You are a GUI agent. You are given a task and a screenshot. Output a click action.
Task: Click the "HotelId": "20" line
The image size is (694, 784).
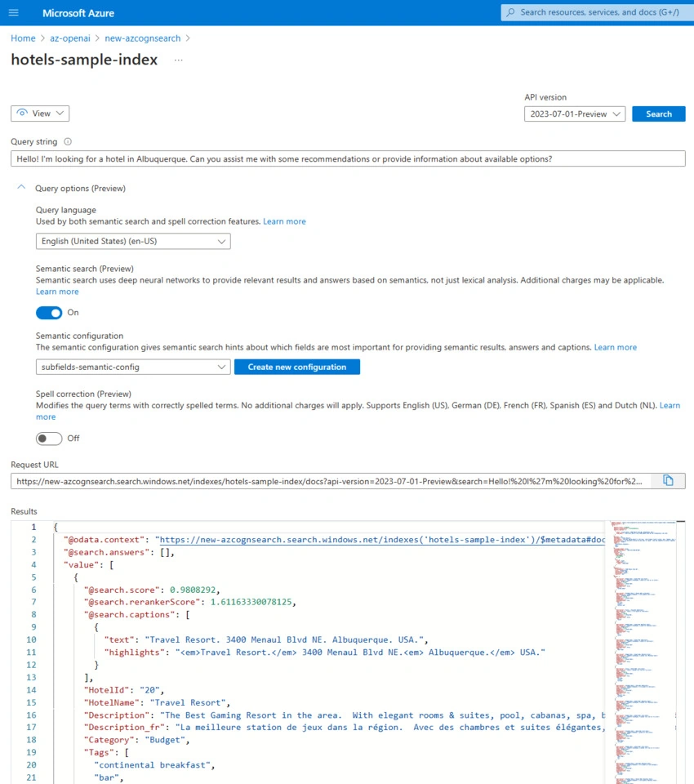tap(124, 690)
